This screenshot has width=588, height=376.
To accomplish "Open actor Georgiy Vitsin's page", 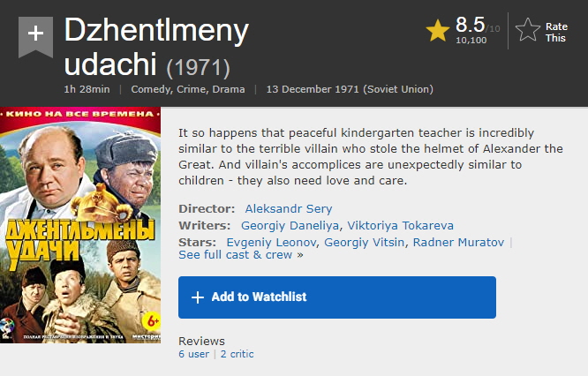I will click(x=365, y=242).
